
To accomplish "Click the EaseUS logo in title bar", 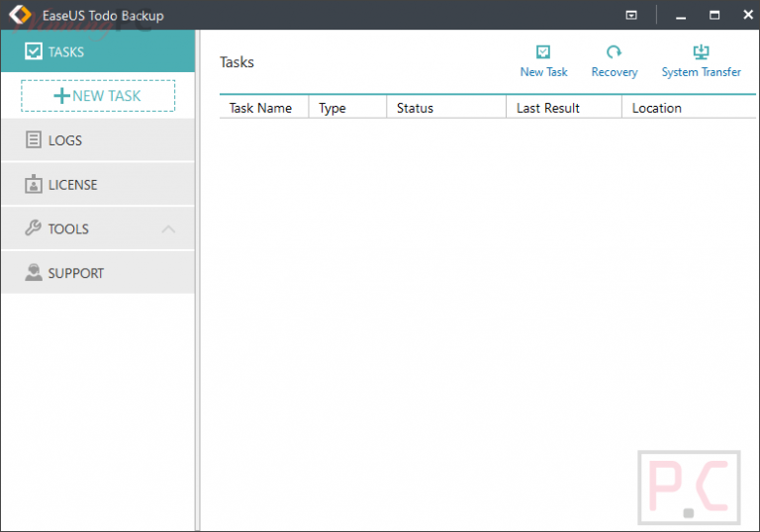I will pyautogui.click(x=21, y=15).
